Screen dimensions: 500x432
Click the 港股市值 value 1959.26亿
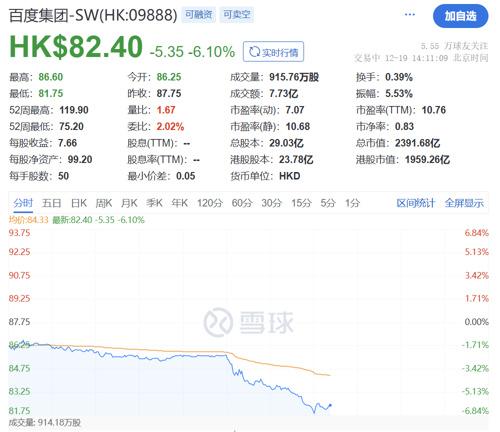(427, 159)
